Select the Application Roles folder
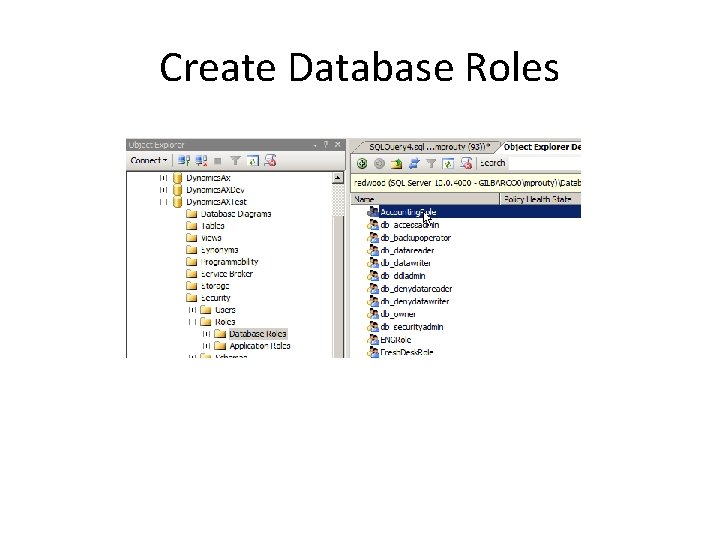This screenshot has width=720, height=540. click(x=260, y=346)
